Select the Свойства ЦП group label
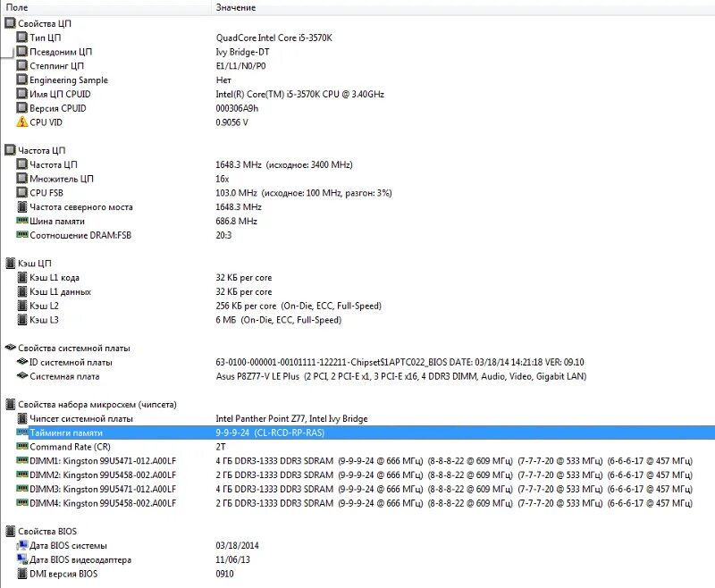The width and height of the screenshot is (715, 588). coord(44,23)
